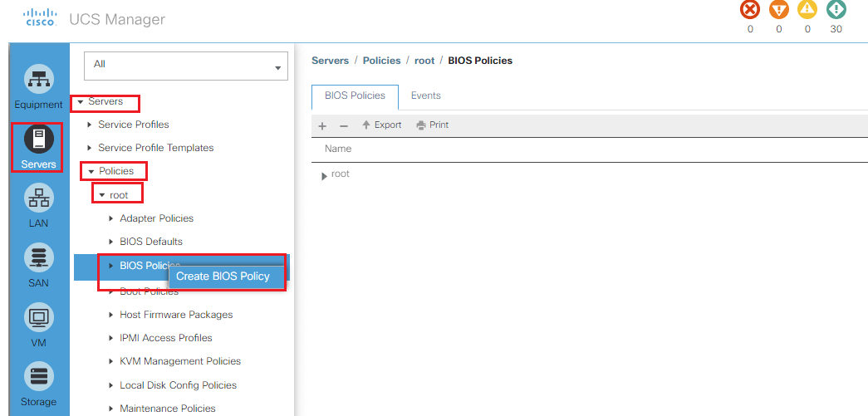Screen dimensions: 868x416
Task: Click the red critical faults icon
Action: click(750, 10)
